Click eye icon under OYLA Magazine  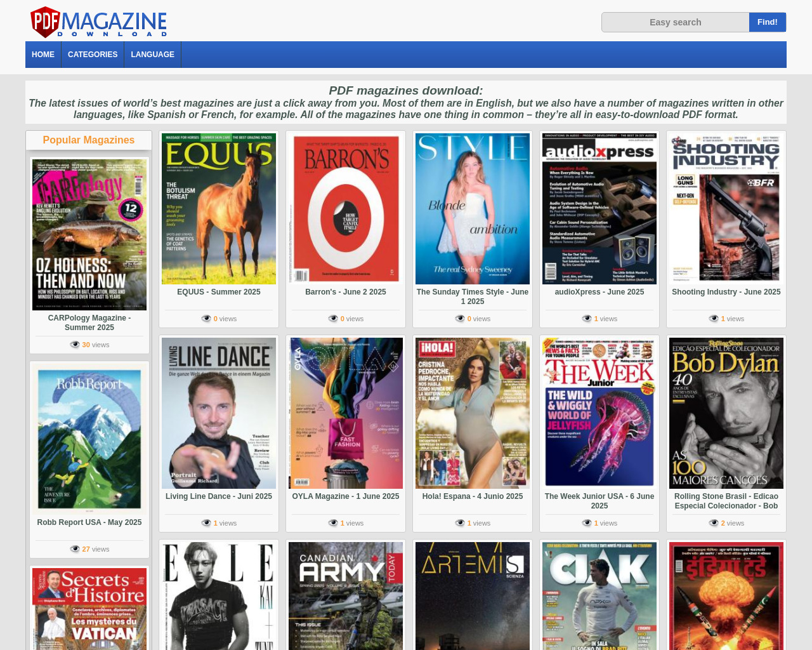pyautogui.click(x=333, y=523)
